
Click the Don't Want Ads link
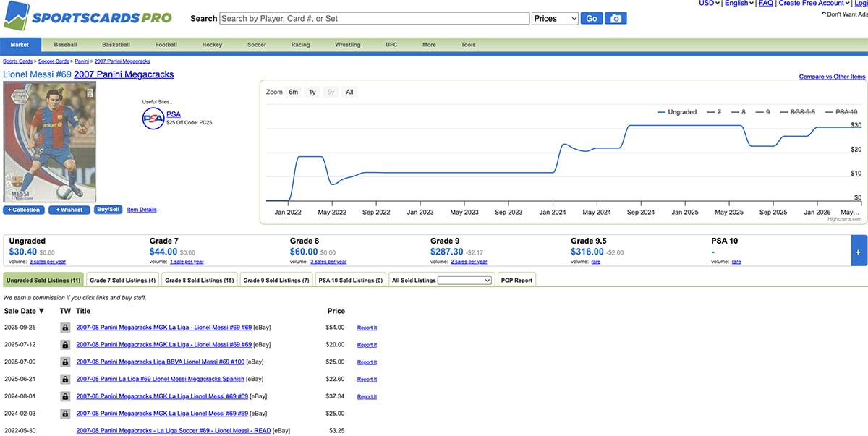(844, 14)
